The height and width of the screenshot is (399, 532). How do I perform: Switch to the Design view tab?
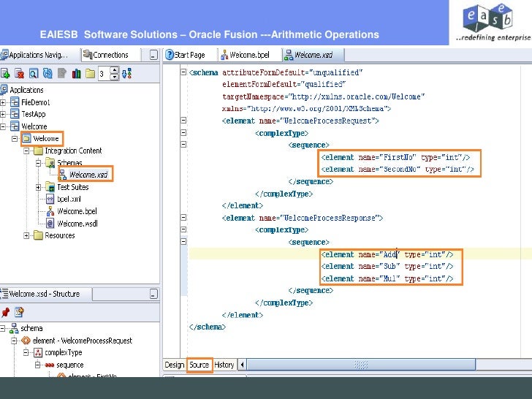tap(175, 365)
